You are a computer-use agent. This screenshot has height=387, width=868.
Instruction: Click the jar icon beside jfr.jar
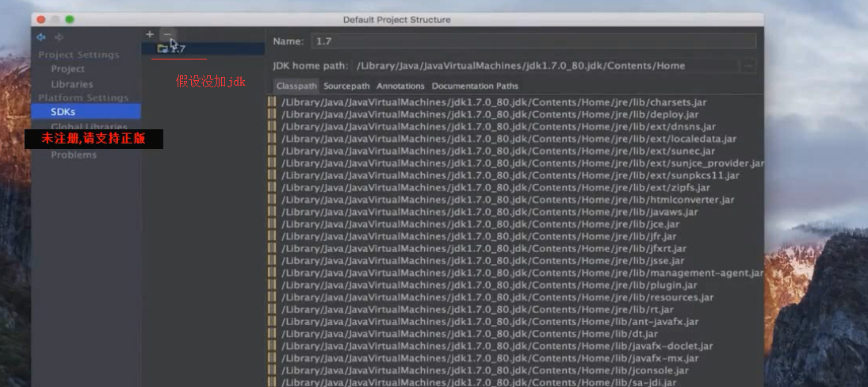click(272, 236)
